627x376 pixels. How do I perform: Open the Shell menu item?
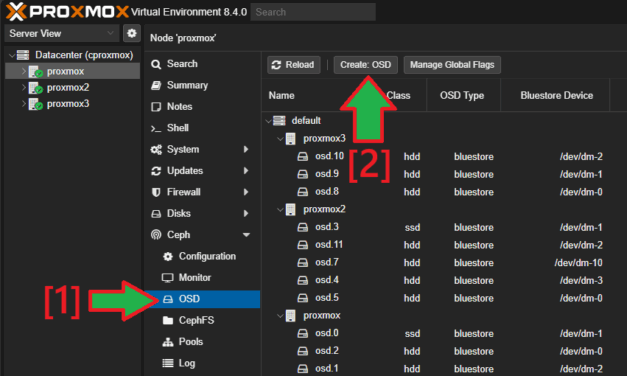(x=202, y=128)
